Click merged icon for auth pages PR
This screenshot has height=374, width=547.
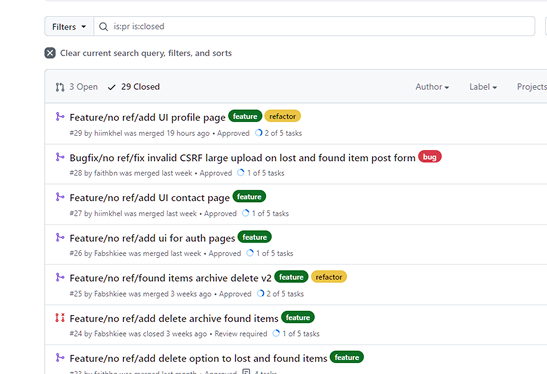[x=60, y=237]
